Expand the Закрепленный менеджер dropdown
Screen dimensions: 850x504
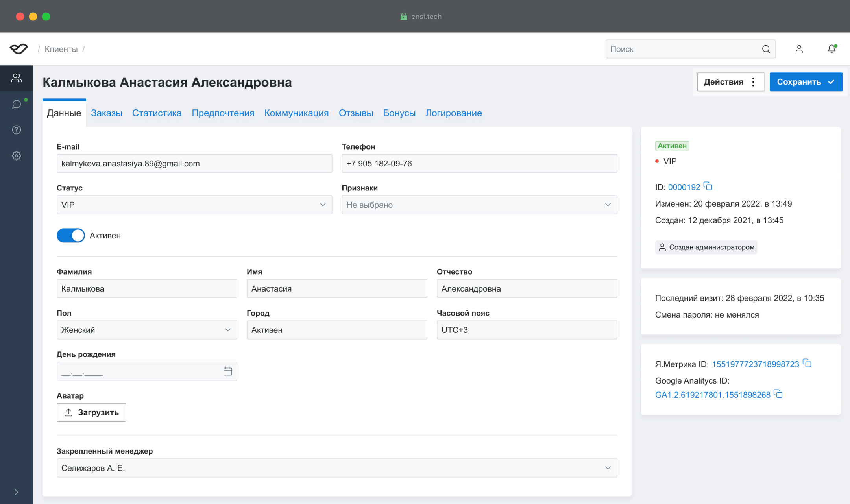[x=336, y=468]
